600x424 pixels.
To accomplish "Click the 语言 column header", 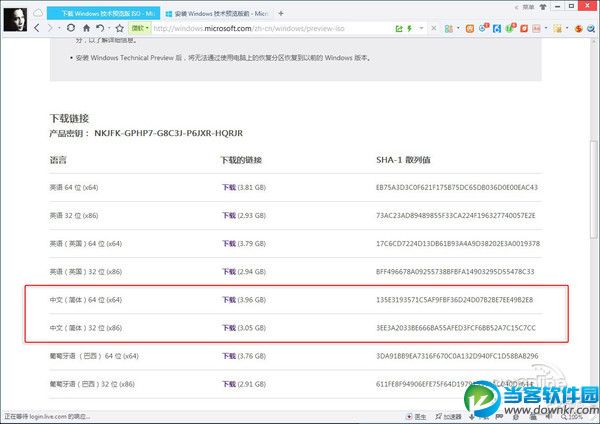I will pos(58,160).
